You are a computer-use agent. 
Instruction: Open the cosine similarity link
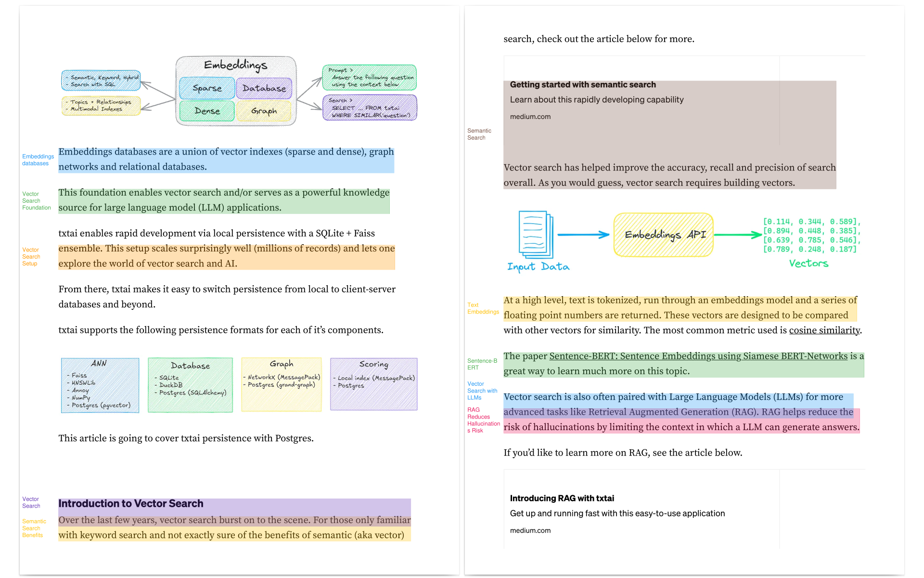coord(824,330)
